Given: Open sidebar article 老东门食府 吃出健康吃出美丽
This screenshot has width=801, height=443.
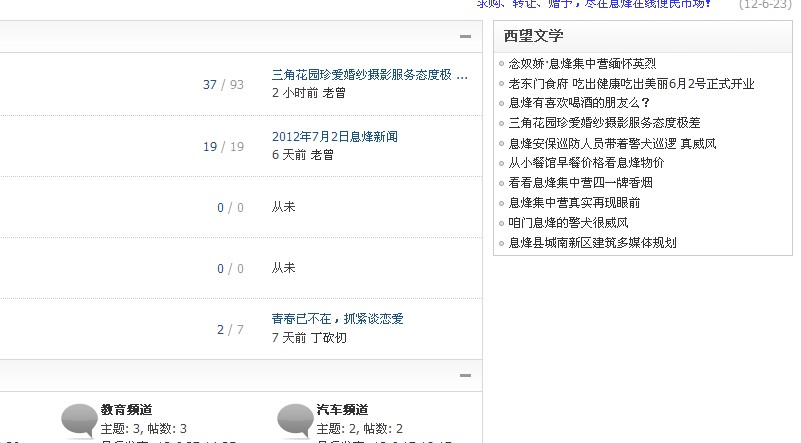Looking at the screenshot, I should (x=631, y=83).
